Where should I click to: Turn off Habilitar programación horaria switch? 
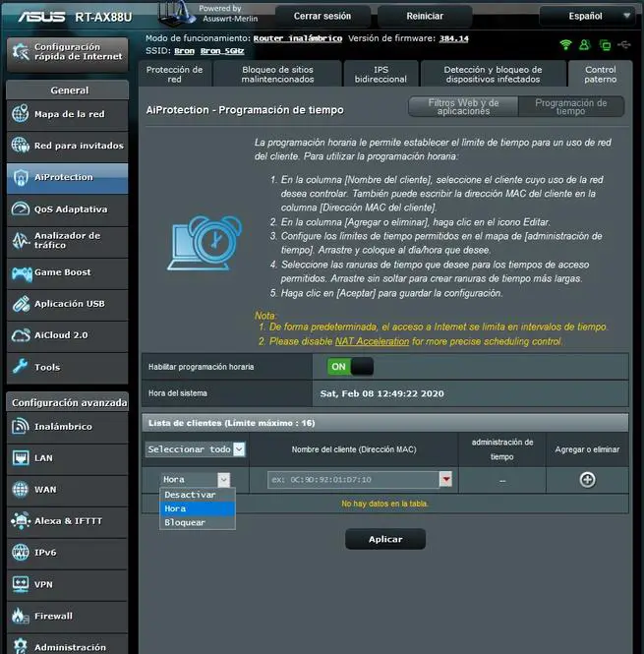[350, 367]
